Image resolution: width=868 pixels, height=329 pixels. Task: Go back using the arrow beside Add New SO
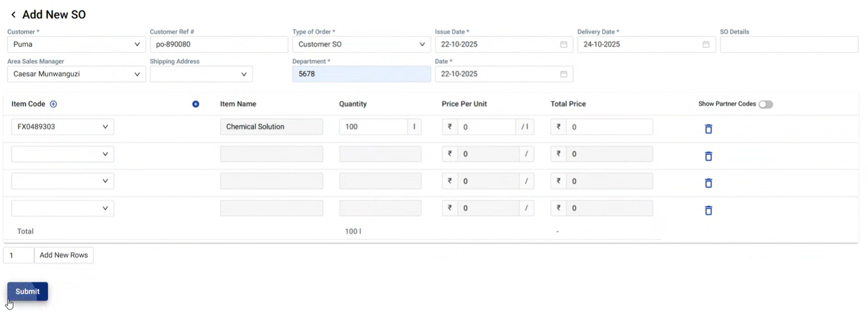(x=13, y=15)
